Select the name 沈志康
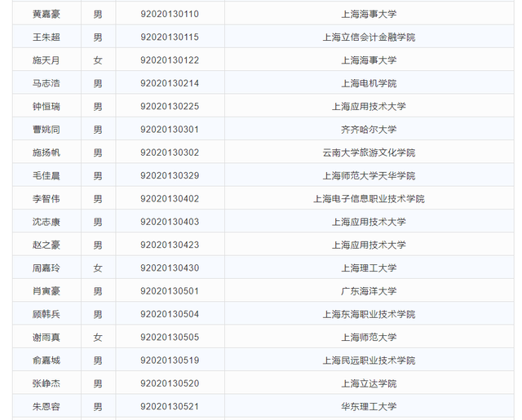522x420 pixels. (x=46, y=222)
